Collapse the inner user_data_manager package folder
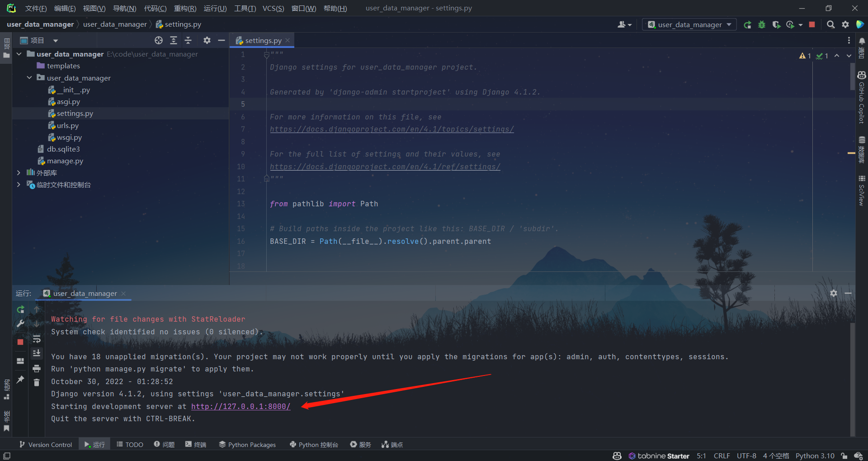This screenshot has width=868, height=461. (x=29, y=77)
